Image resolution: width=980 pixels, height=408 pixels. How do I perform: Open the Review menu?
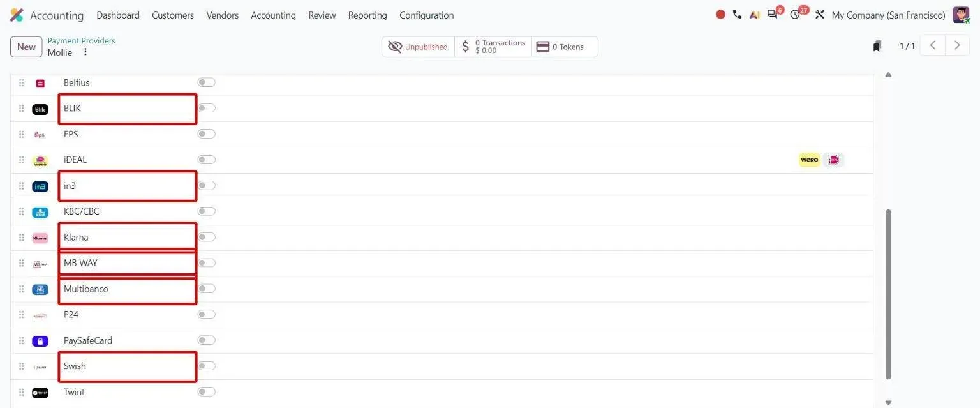click(322, 15)
